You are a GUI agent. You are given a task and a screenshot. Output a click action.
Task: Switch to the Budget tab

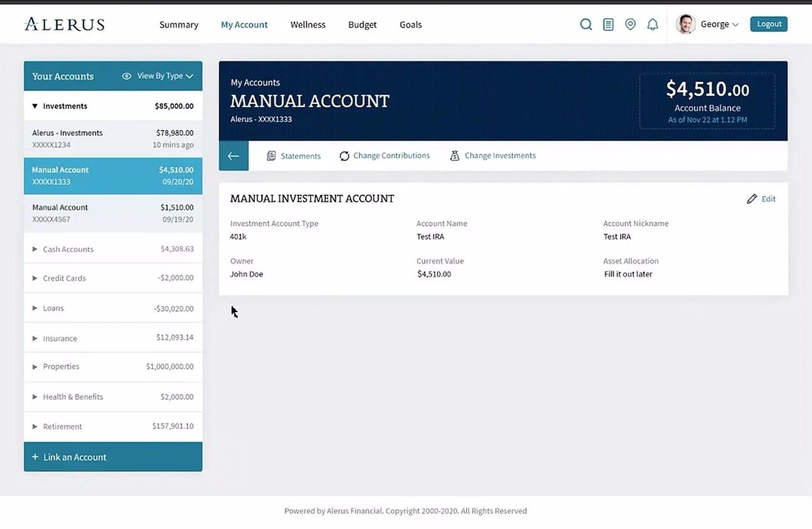(x=362, y=25)
